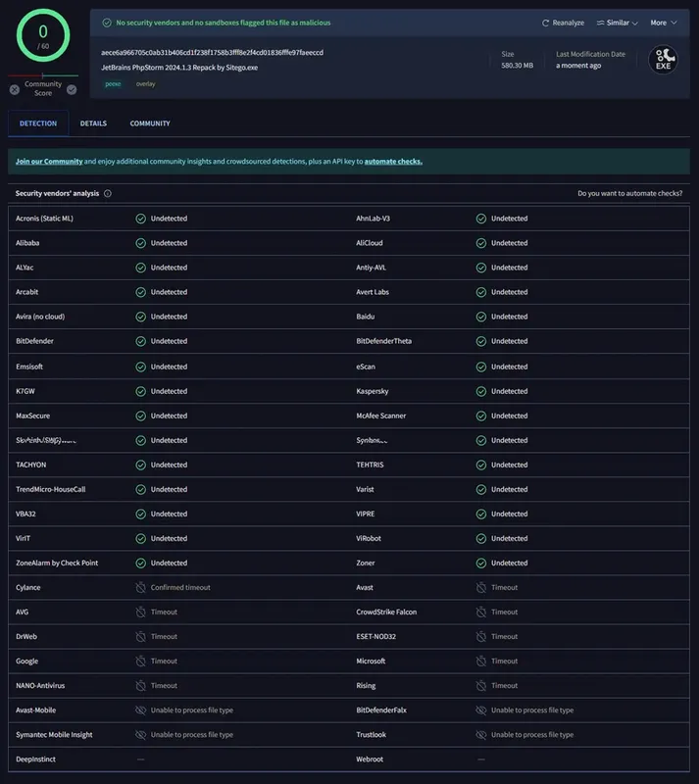
Task: Vote positive with community score check icon
Action: pyautogui.click(x=72, y=89)
